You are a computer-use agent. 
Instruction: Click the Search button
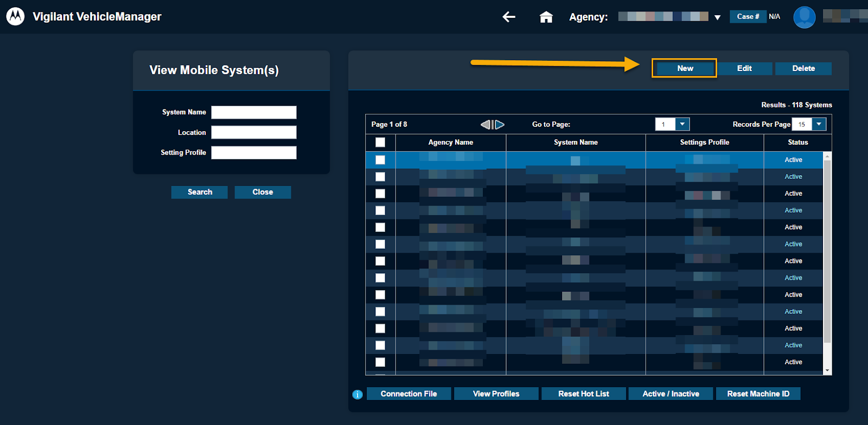[200, 192]
